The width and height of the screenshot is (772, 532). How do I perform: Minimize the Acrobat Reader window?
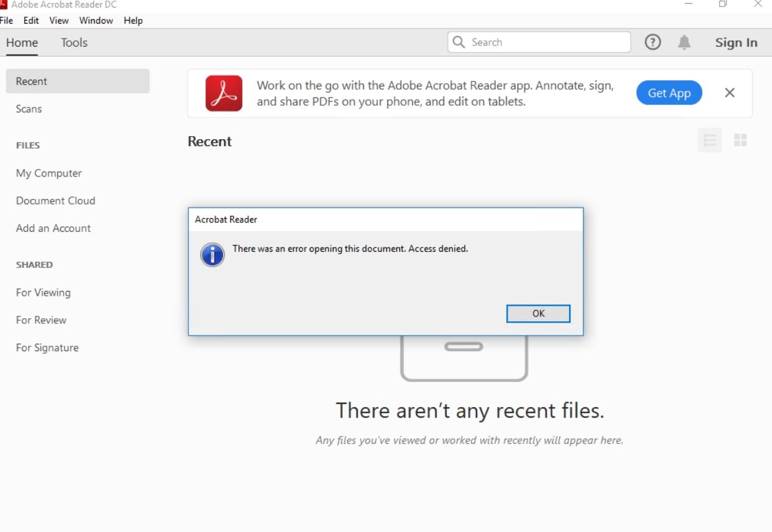[x=689, y=4]
